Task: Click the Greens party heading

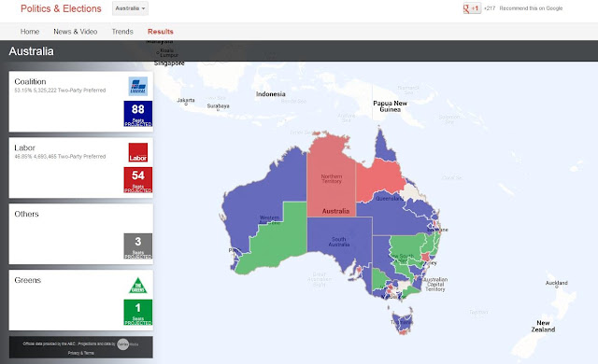Action: pyautogui.click(x=27, y=280)
